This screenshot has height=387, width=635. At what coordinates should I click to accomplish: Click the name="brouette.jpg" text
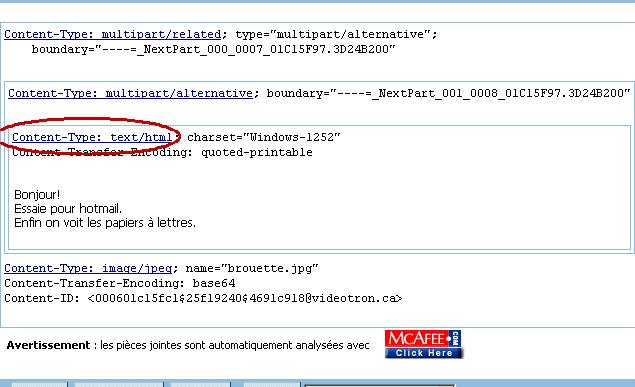pos(252,268)
